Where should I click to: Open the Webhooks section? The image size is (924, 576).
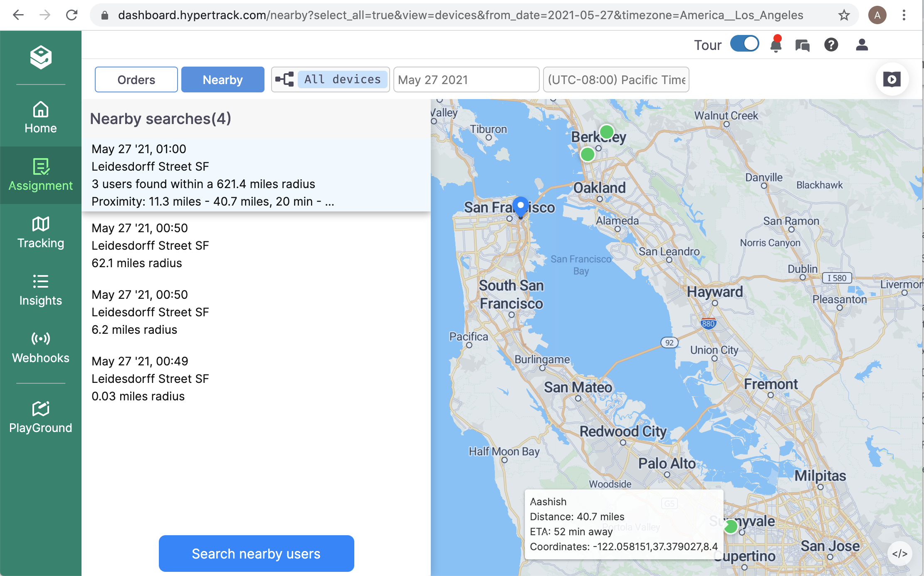[x=40, y=347]
